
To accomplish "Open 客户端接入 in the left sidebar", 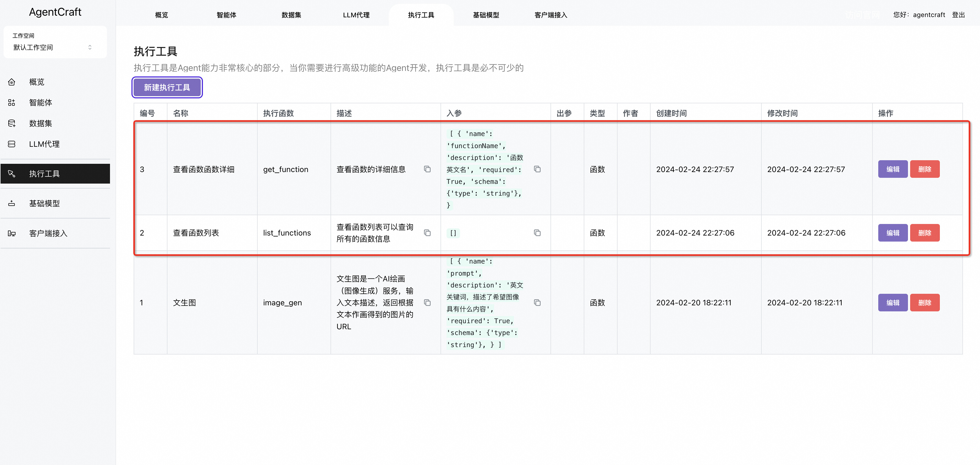I will [55, 233].
